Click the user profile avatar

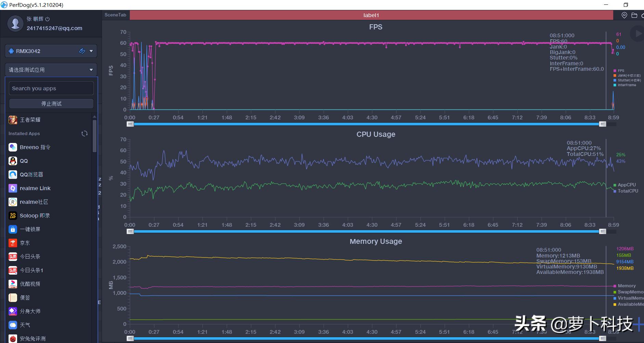(15, 24)
